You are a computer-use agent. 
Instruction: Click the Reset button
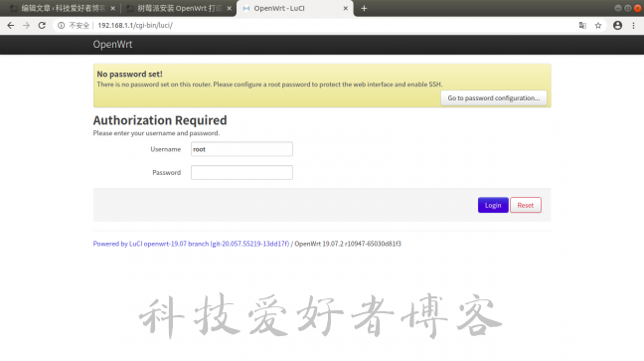pyautogui.click(x=526, y=205)
